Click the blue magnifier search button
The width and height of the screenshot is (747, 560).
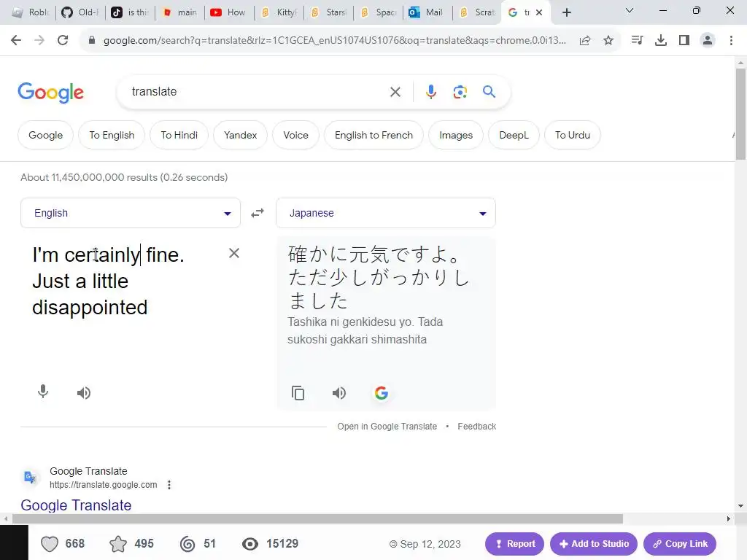tap(489, 91)
